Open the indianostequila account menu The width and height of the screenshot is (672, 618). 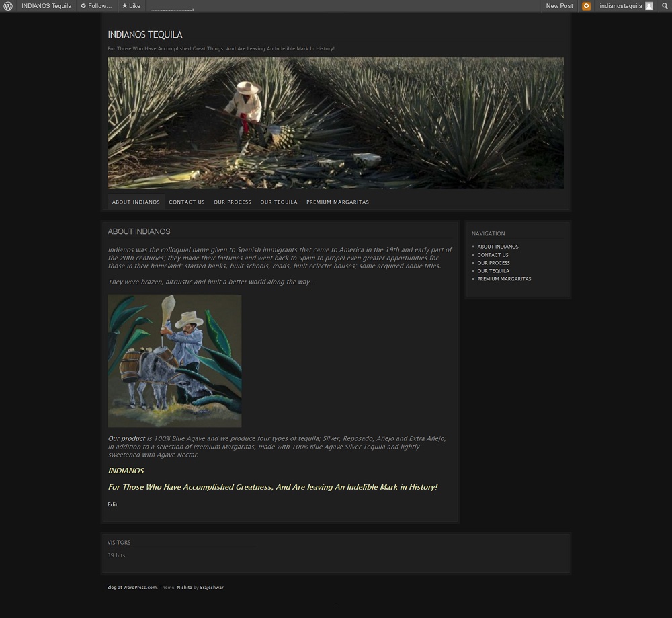(x=620, y=6)
